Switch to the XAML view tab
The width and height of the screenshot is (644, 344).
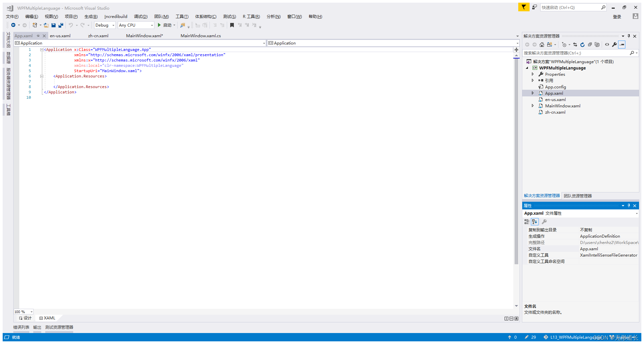pos(48,318)
